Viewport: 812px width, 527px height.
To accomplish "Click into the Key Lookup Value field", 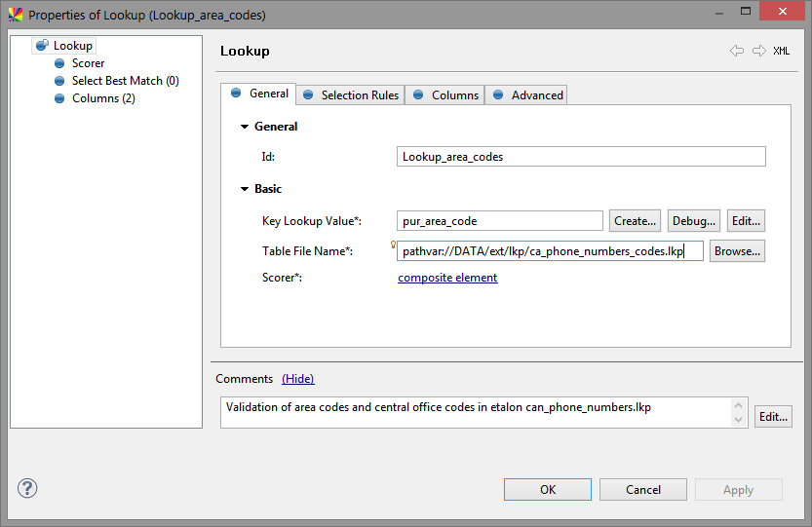I will 500,221.
